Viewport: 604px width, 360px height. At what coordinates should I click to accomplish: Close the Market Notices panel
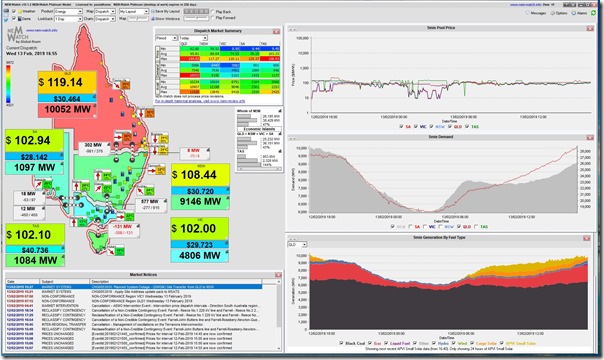[x=278, y=275]
